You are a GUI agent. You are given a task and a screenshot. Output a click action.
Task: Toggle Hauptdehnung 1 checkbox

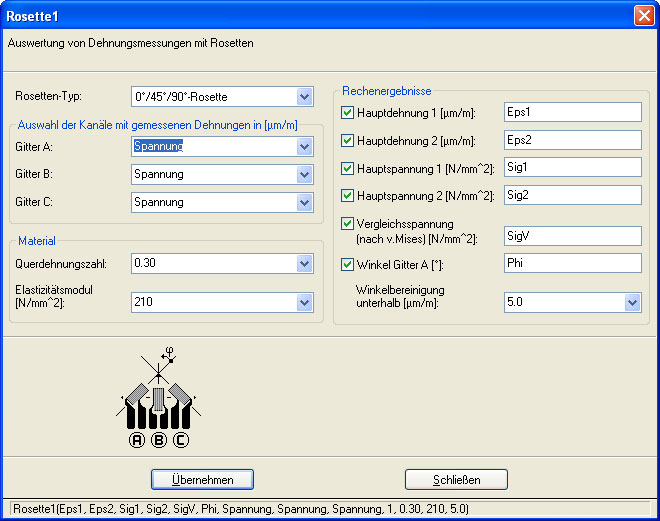(x=348, y=113)
